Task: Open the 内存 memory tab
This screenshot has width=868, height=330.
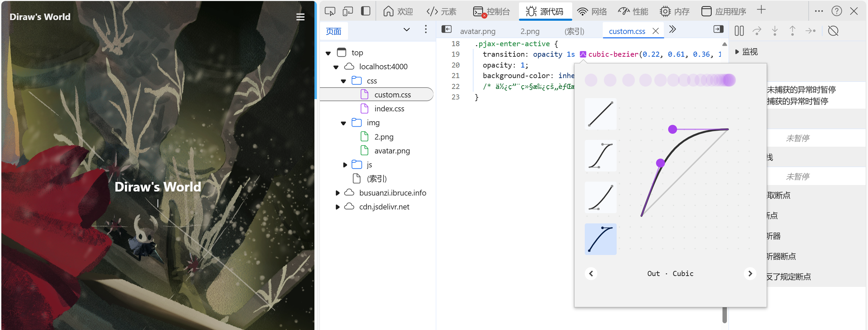Action: (675, 12)
